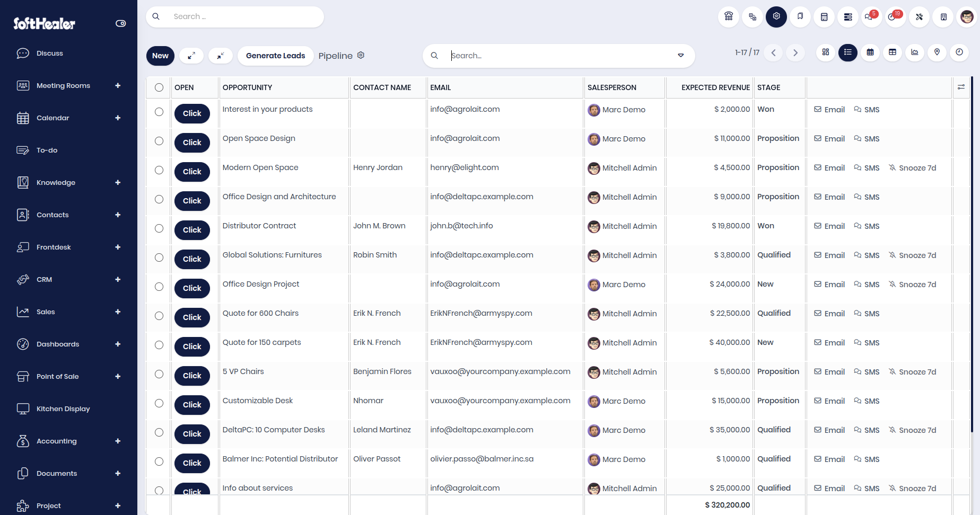Click the collapse arrows icon
Screen dimensions: 980x515
pos(221,56)
